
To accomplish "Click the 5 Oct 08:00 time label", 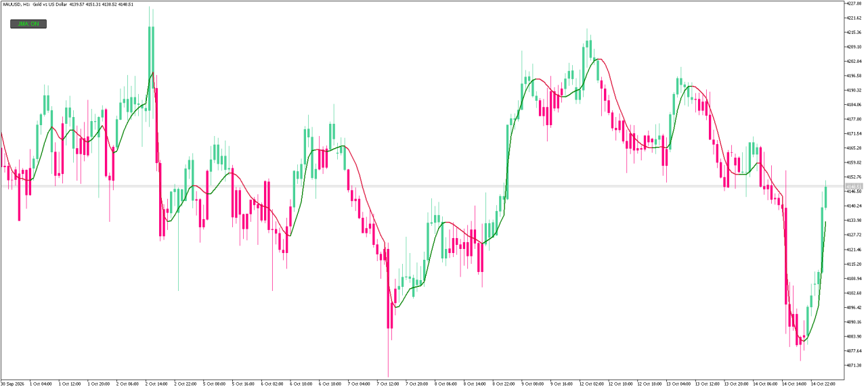I will 215,384.
